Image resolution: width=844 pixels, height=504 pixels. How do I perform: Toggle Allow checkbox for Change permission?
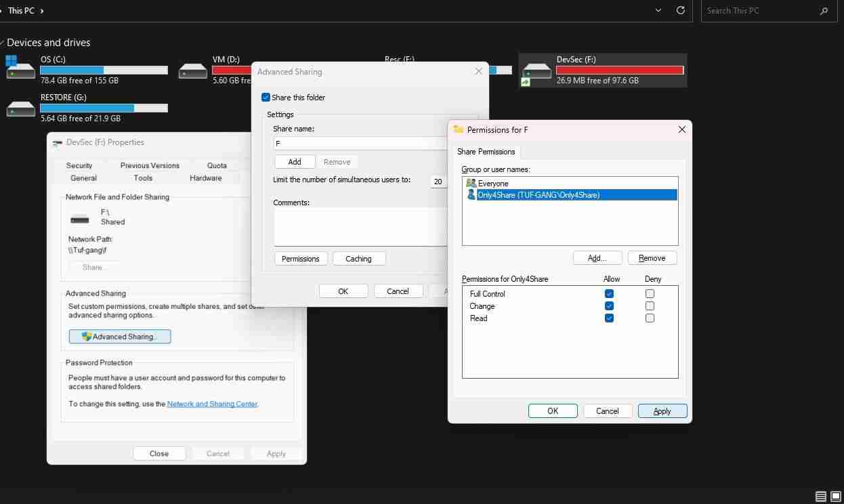pos(609,306)
